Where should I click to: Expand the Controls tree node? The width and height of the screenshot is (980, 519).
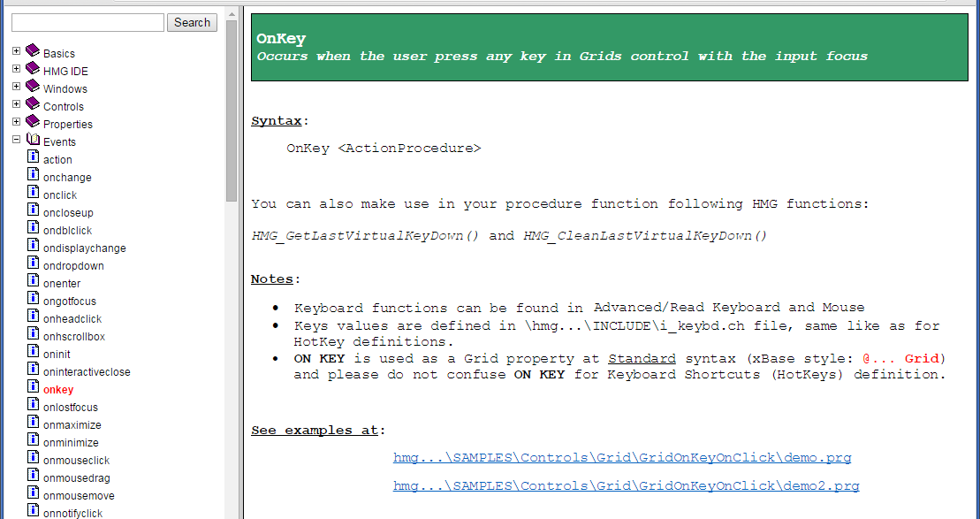click(x=17, y=103)
